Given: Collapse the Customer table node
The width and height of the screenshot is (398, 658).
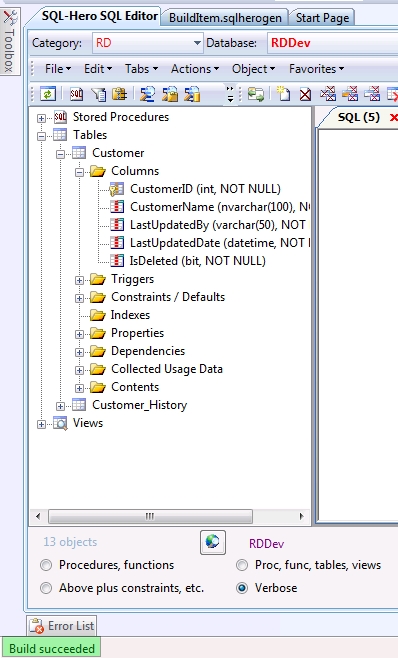Looking at the screenshot, I should pyautogui.click(x=60, y=154).
